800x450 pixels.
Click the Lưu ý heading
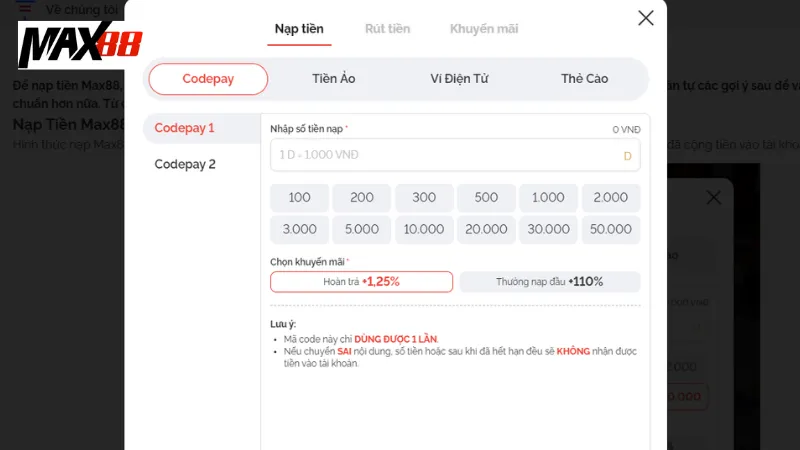pyautogui.click(x=283, y=324)
